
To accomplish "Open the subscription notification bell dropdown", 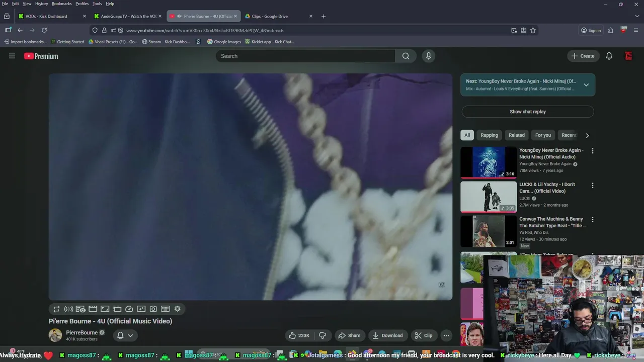I will [125, 335].
